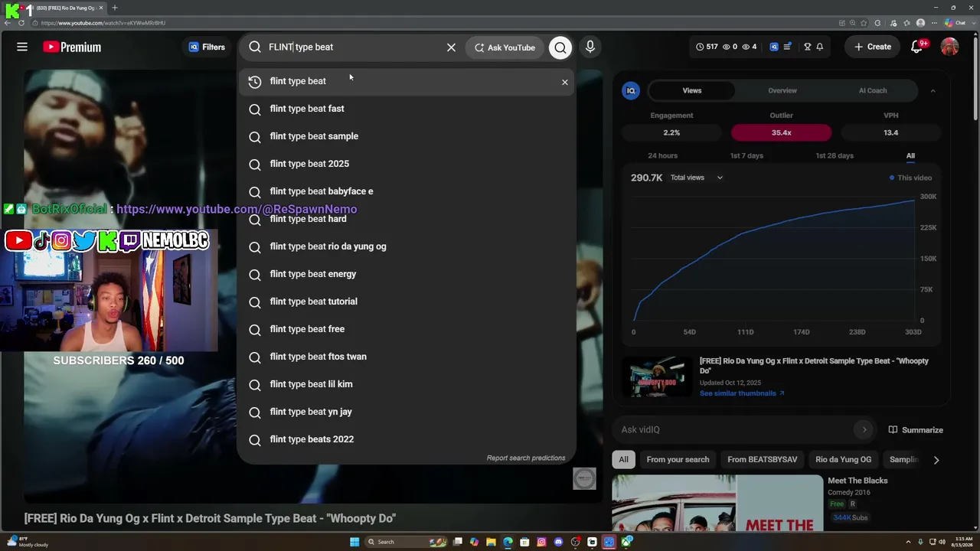Show more chips with right arrow
Image resolution: width=980 pixels, height=551 pixels.
tap(936, 460)
